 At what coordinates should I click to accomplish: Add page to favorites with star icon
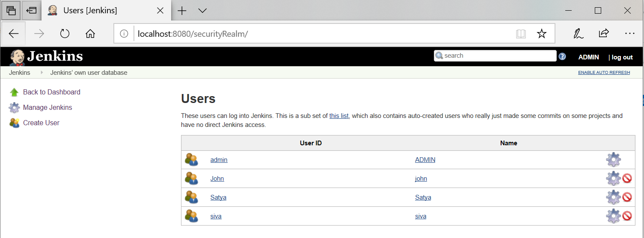(541, 34)
